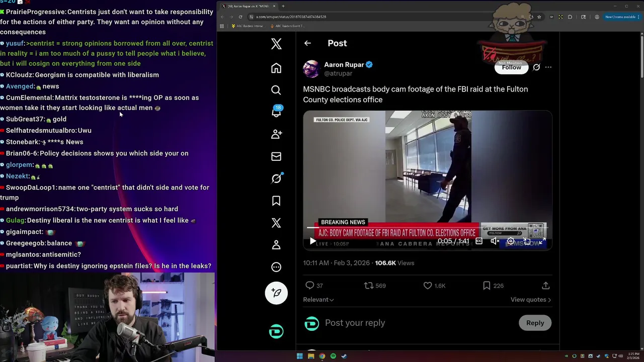Open Notifications bell showing 18
This screenshot has width=644, height=362.
point(276,112)
